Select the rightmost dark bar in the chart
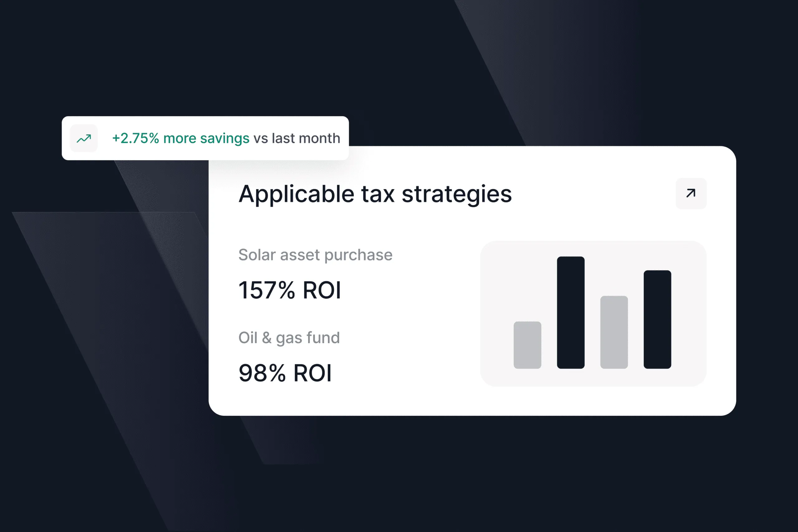 [657, 319]
